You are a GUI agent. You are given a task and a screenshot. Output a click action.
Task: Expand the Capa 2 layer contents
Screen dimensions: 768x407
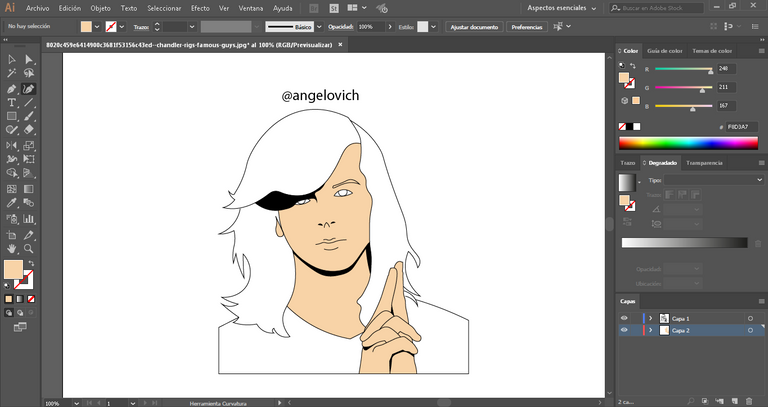651,331
